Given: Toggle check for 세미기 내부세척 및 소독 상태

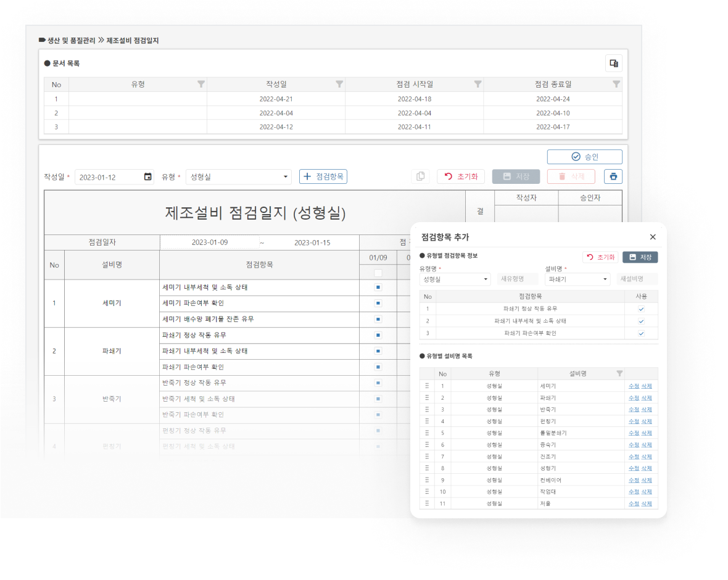Looking at the screenshot, I should point(378,287).
